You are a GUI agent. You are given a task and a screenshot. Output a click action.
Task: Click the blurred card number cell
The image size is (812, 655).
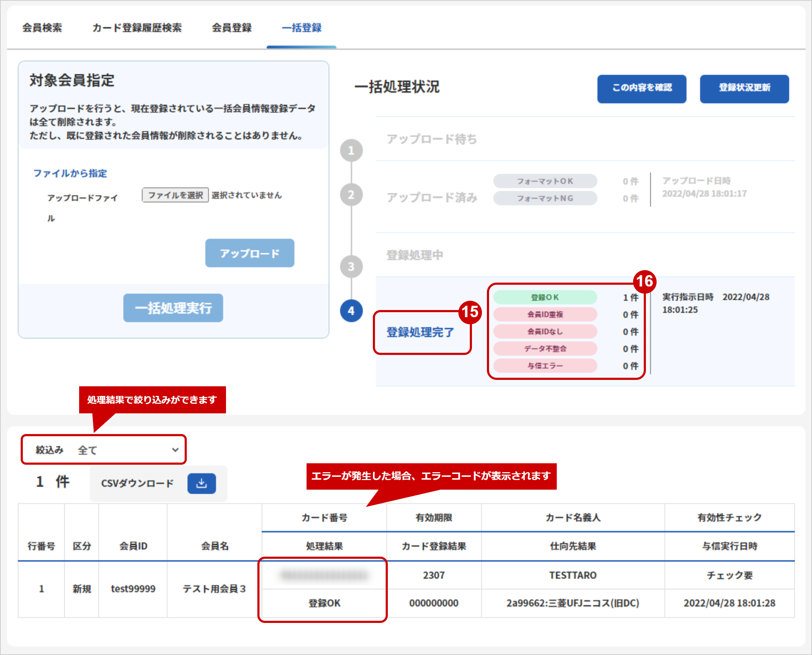coord(324,576)
